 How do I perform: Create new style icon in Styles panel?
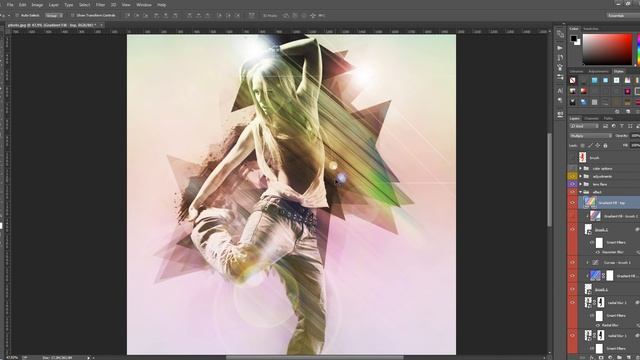tap(628, 111)
